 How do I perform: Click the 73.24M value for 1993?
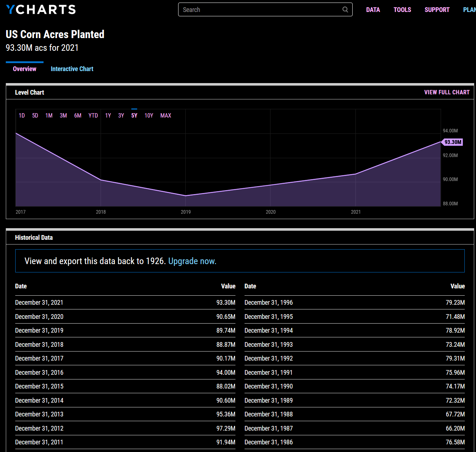pos(455,345)
